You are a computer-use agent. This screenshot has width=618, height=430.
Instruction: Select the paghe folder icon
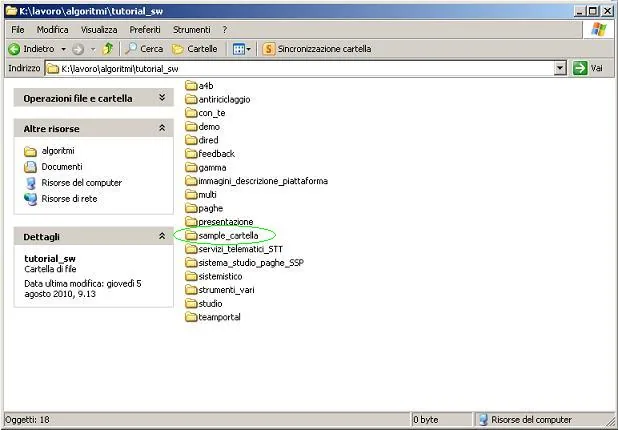tap(191, 208)
